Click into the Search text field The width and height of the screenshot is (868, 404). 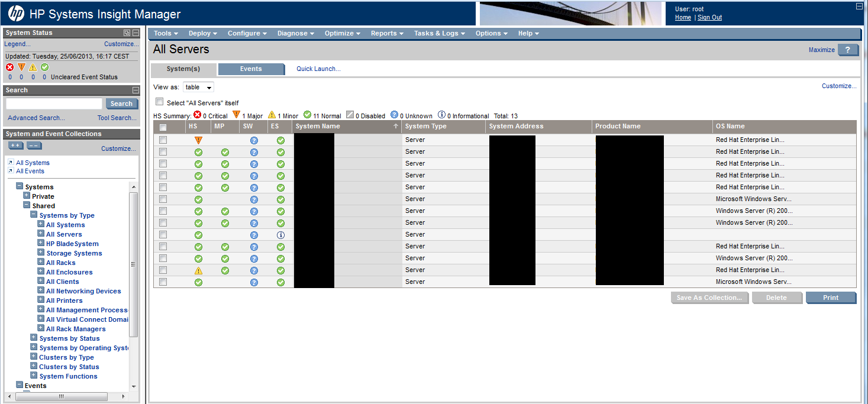pos(54,104)
